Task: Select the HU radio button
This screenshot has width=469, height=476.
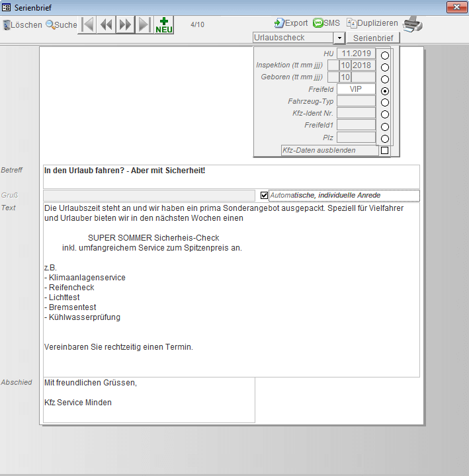Action: (385, 56)
